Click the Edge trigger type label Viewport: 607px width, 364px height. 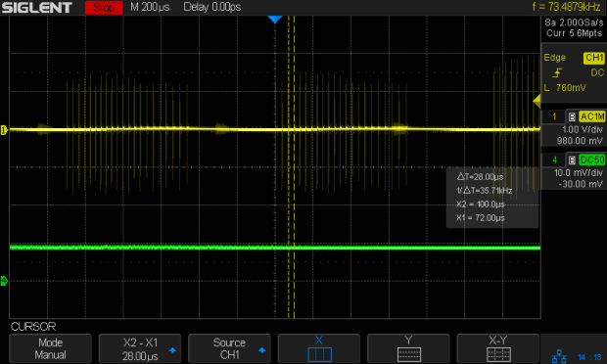click(x=554, y=58)
